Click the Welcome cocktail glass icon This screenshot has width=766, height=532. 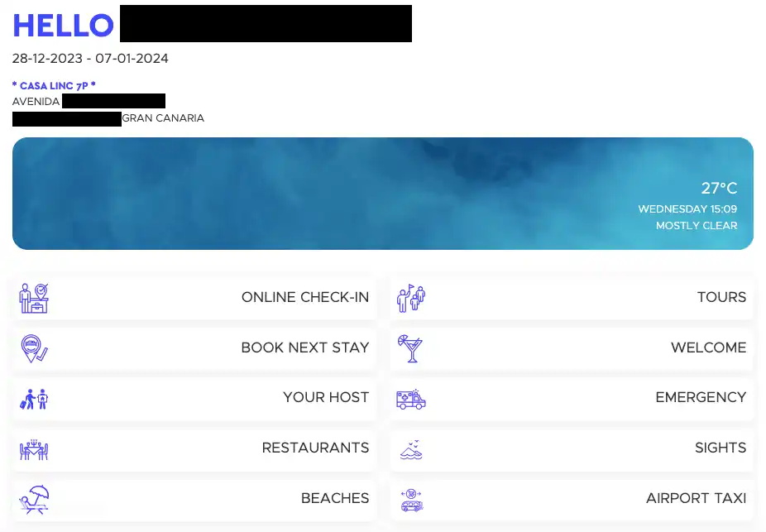410,348
